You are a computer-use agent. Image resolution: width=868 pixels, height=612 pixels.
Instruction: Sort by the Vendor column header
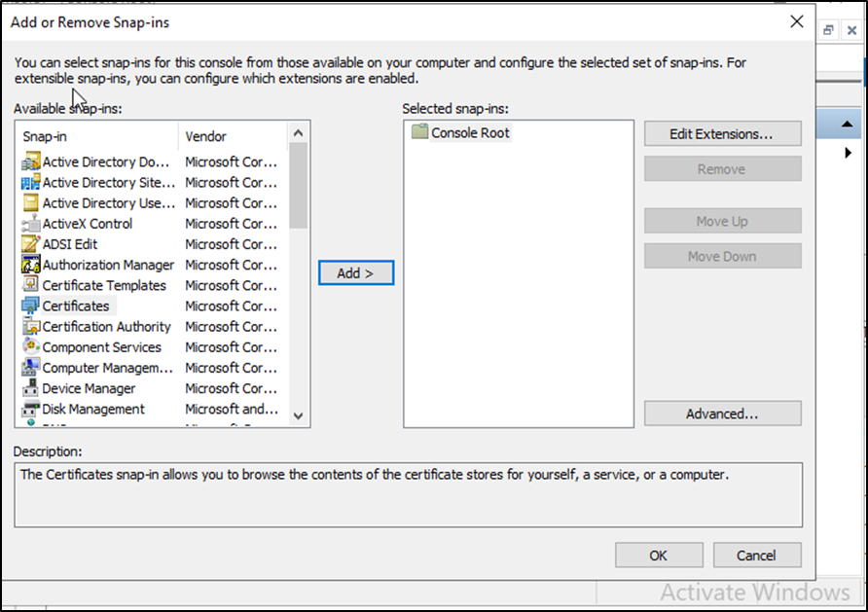234,136
